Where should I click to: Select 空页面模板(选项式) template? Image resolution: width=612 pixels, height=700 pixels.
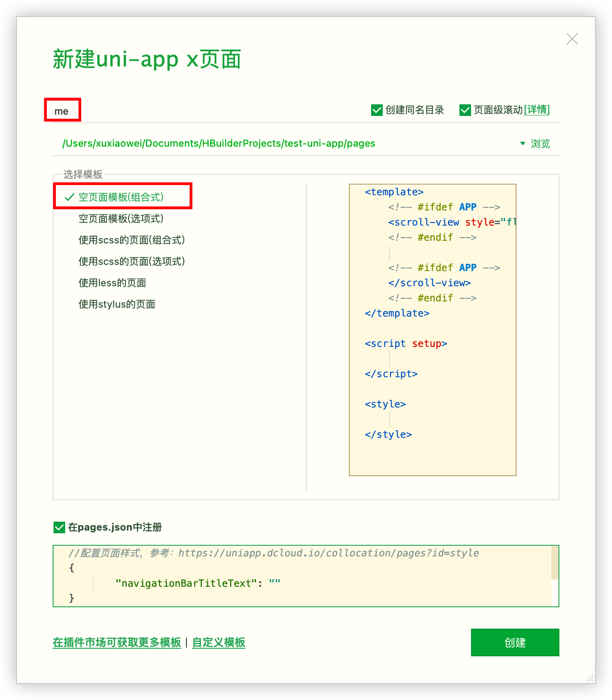[x=121, y=218]
